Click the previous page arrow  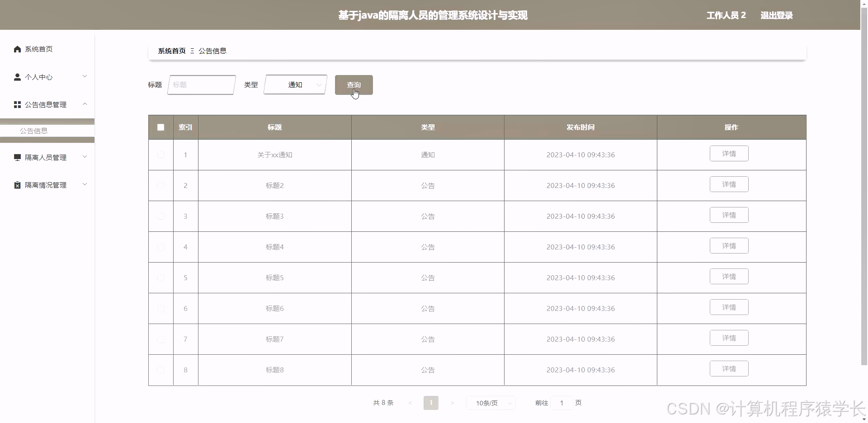point(410,403)
